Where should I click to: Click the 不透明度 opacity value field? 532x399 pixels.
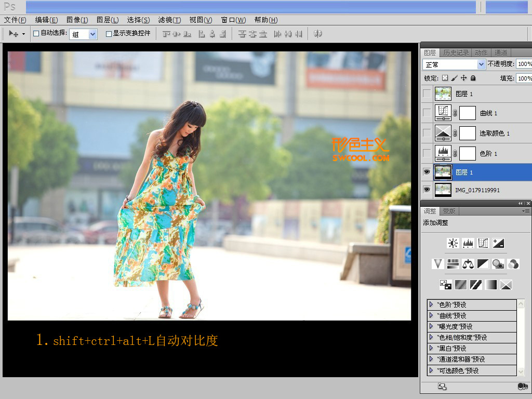(x=524, y=64)
